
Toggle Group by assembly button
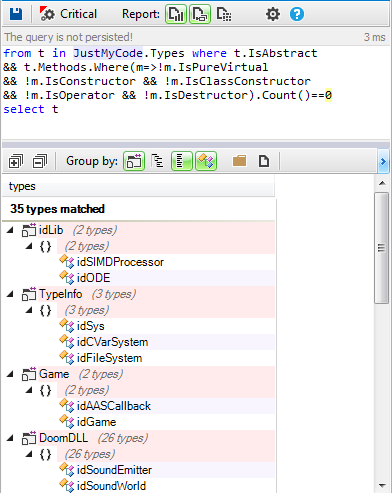(x=134, y=161)
